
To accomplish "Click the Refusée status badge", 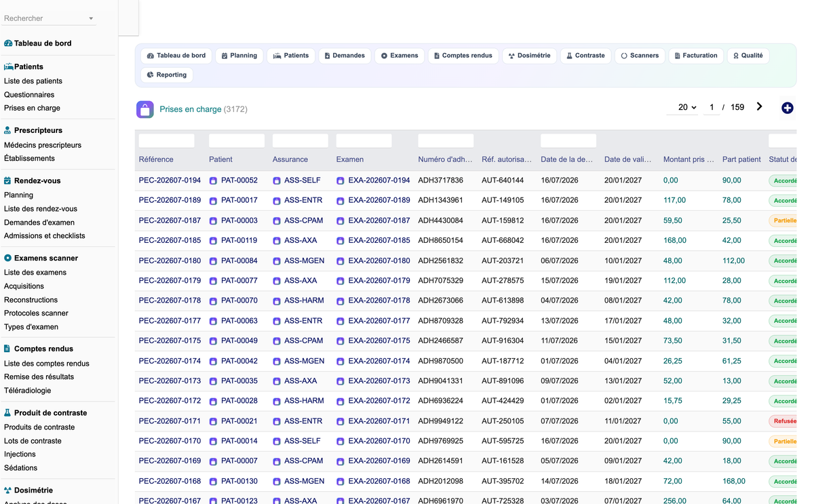I will [x=784, y=421].
